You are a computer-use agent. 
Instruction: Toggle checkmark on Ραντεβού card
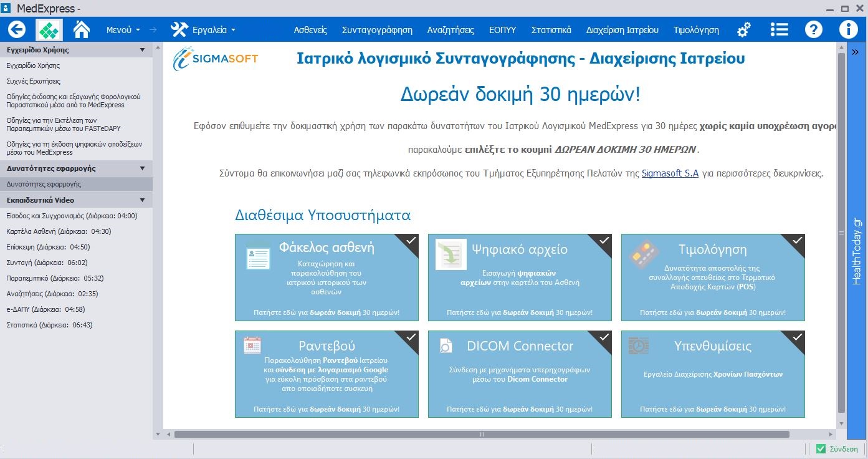click(411, 337)
